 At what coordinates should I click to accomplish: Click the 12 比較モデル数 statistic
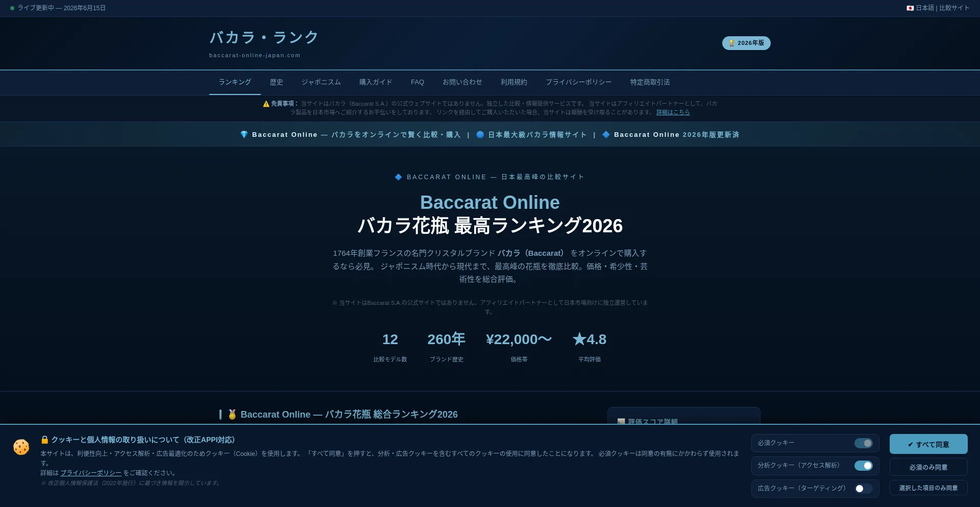click(390, 347)
